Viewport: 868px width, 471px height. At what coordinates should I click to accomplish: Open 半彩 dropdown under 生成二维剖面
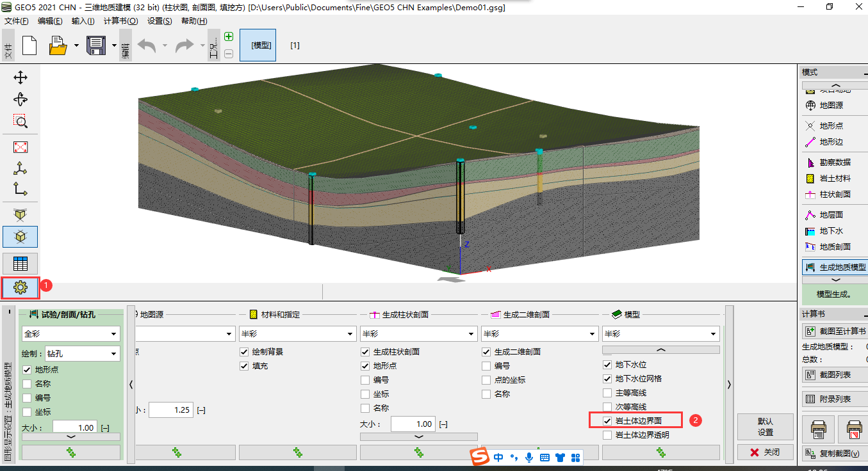point(540,333)
